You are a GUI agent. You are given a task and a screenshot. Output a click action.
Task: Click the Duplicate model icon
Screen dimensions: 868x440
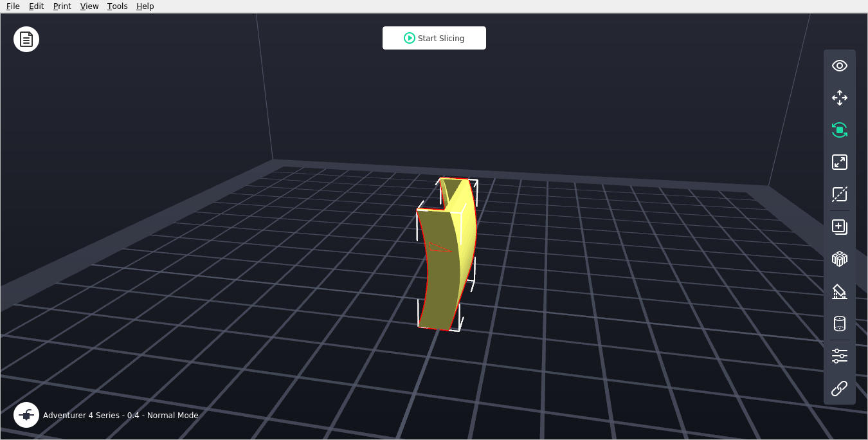click(x=839, y=227)
